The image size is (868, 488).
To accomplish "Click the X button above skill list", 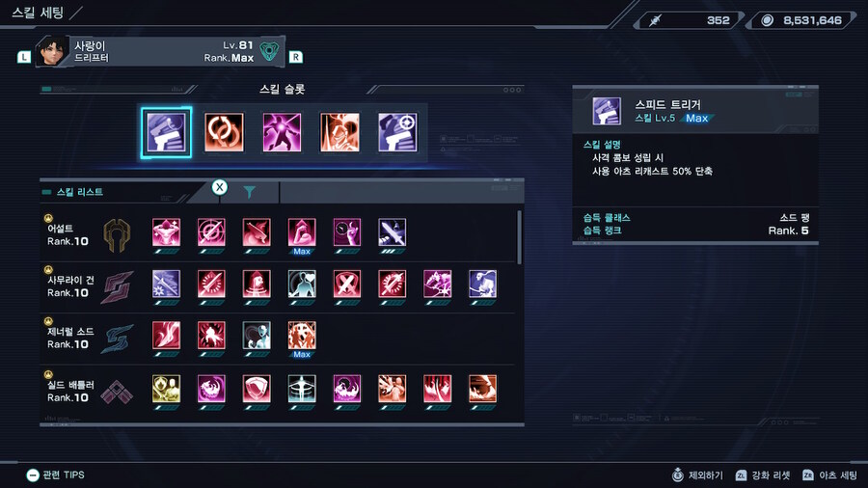I will click(219, 187).
